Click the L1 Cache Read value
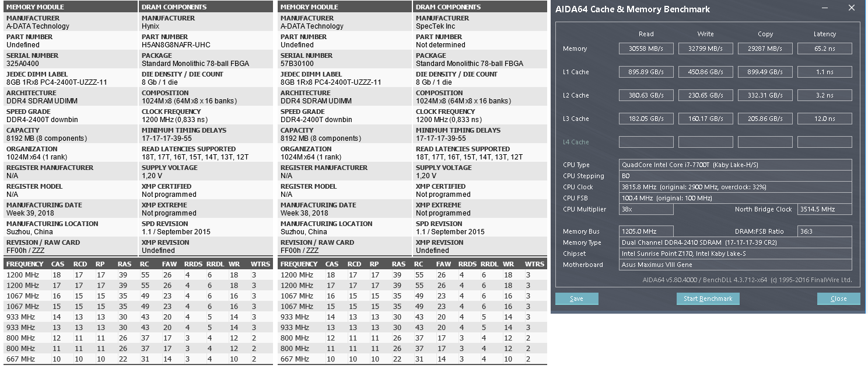Screen dimensions: 868x368 [x=646, y=72]
